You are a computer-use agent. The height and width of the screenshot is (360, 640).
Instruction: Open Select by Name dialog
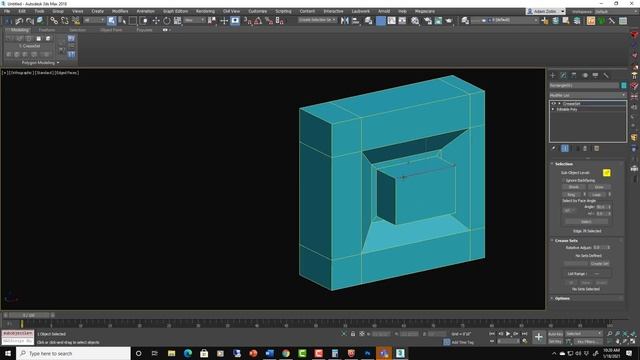(122, 20)
